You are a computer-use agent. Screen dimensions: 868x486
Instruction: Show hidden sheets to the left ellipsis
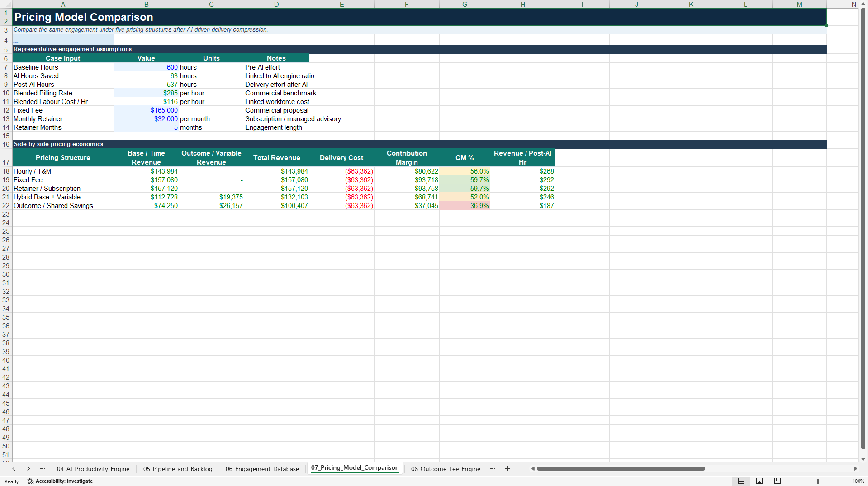(43, 469)
